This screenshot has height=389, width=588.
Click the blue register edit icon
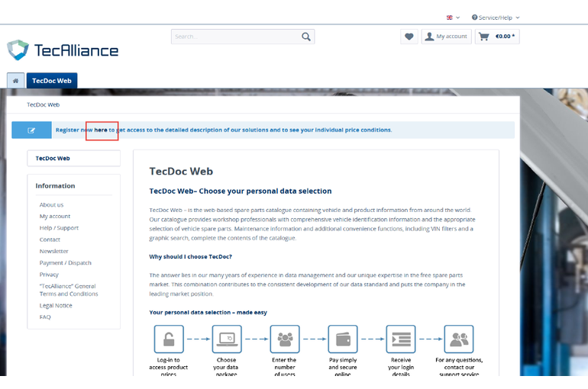point(31,130)
